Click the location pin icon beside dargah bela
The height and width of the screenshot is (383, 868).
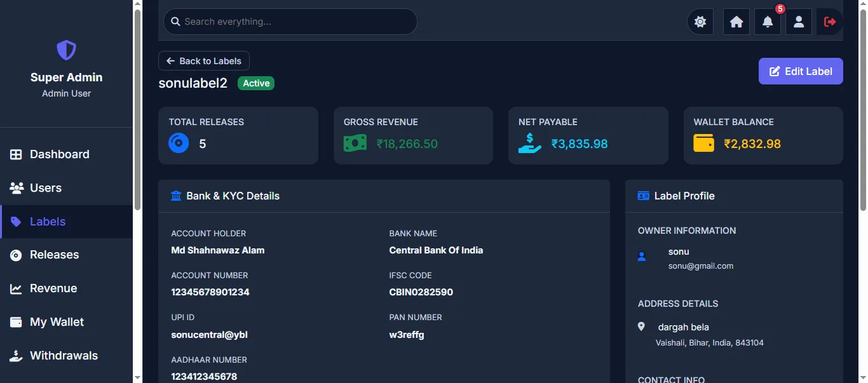(641, 326)
